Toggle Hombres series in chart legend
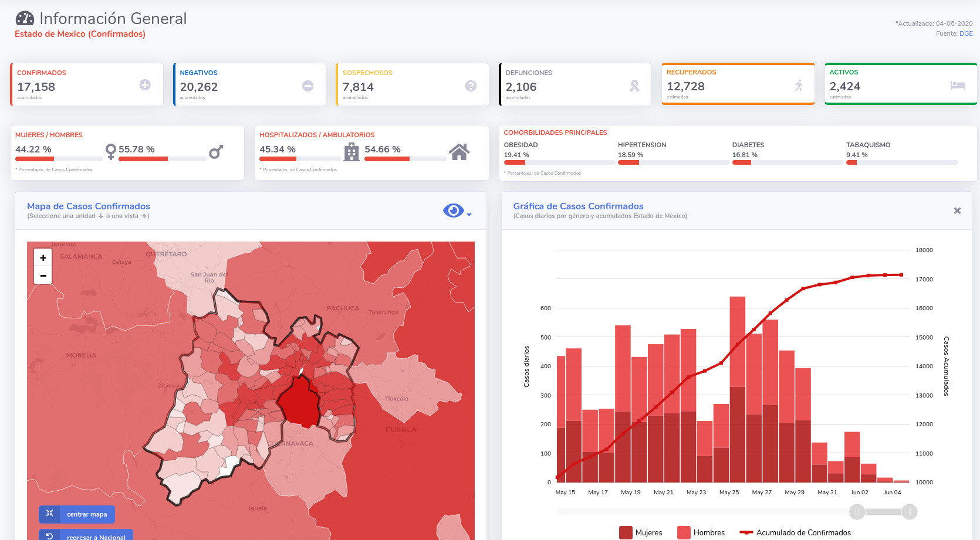The image size is (980, 540). pos(701,532)
